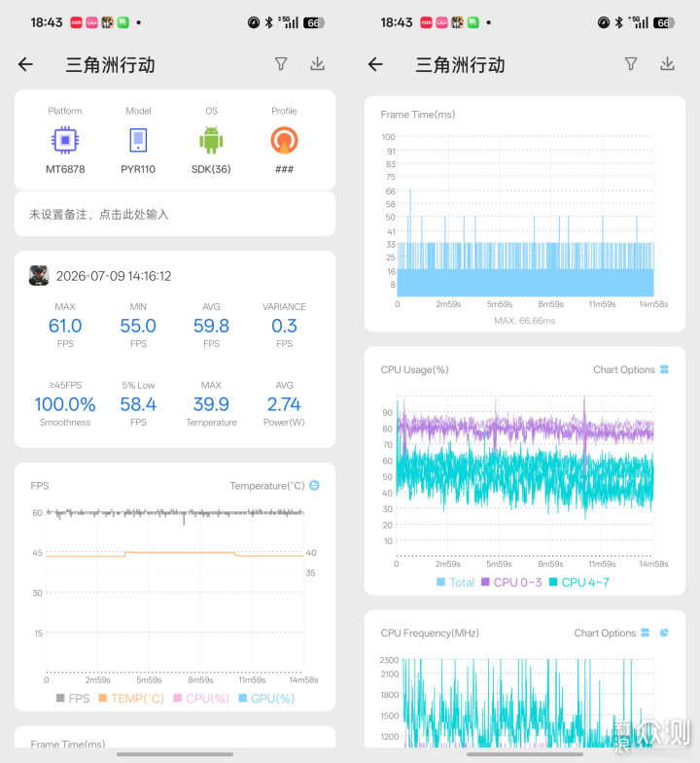
Task: Tap the Frame Time(ms) bar chart area
Action: click(x=525, y=217)
